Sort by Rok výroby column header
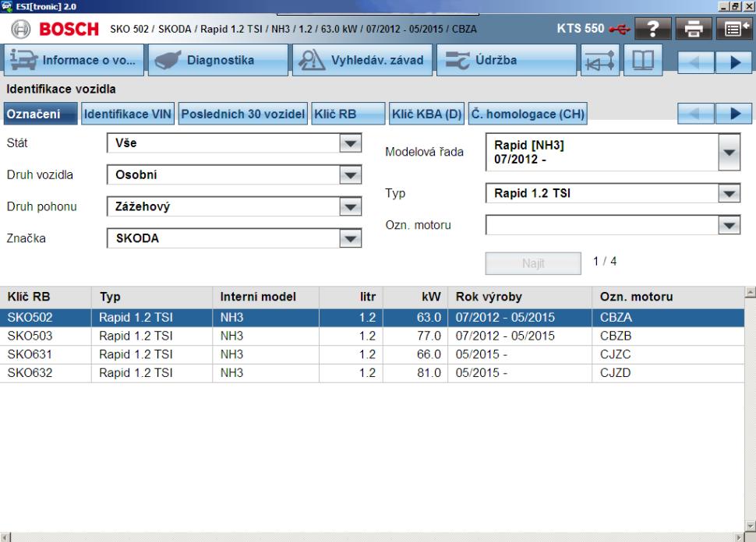The image size is (756, 542). click(520, 297)
